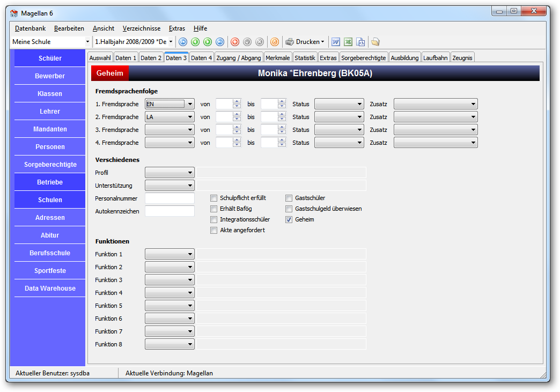Open the Verzeichnisse menu
This screenshot has width=560, height=392.
142,28
